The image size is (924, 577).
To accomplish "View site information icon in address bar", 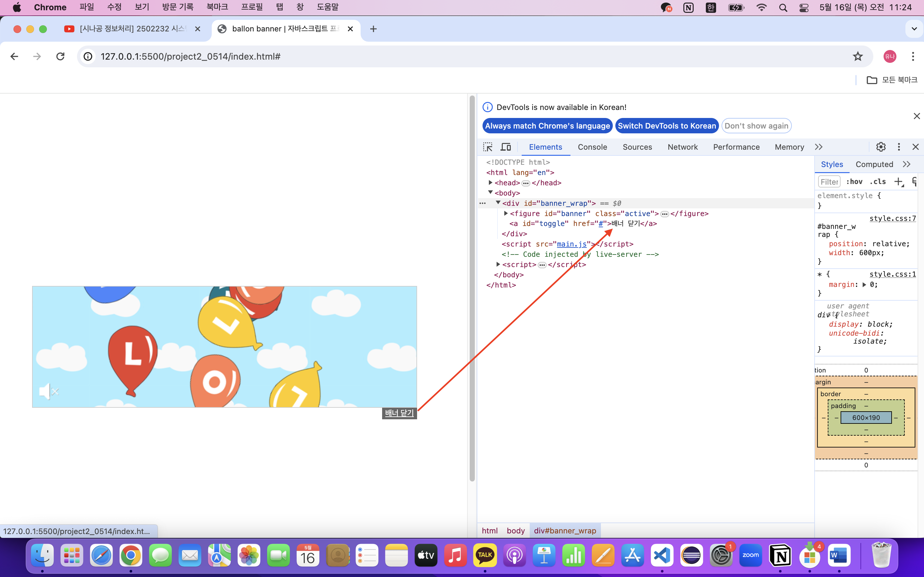I will [88, 56].
